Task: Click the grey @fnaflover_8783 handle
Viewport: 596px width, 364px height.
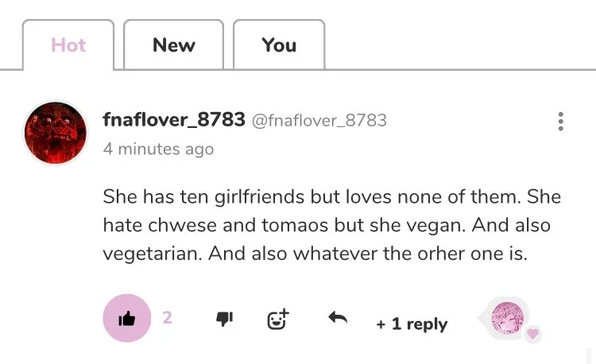Action: pos(319,121)
